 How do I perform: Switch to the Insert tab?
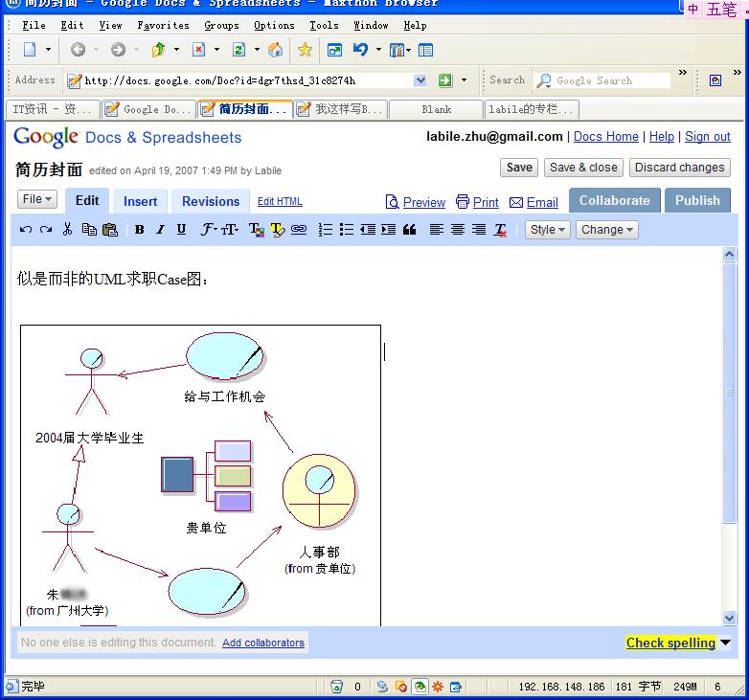tap(140, 201)
